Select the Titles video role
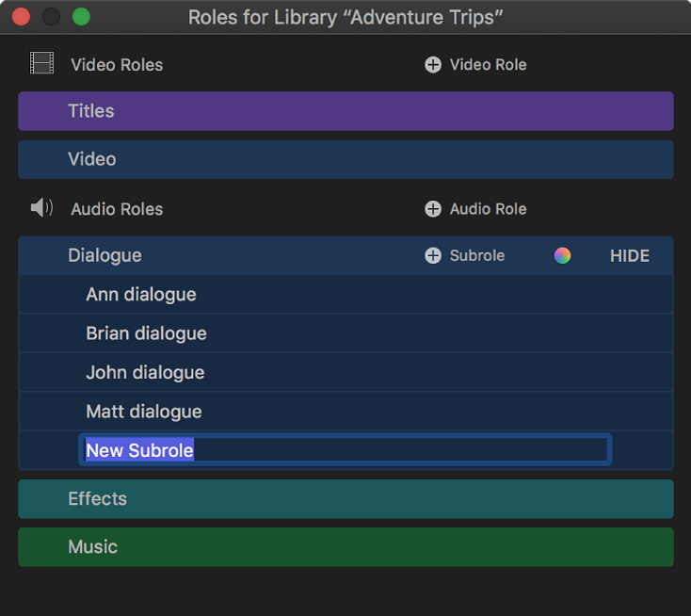Viewport: 691px width, 616px height. click(345, 111)
